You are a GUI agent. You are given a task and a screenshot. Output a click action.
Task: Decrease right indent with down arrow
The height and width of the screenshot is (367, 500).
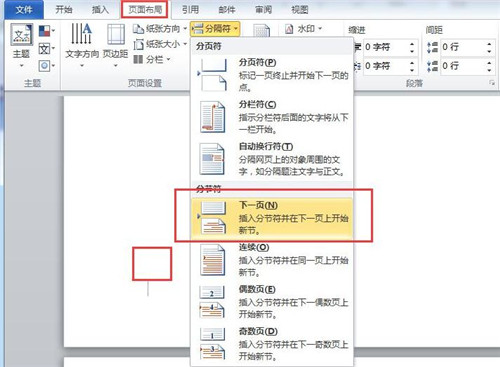(412, 70)
